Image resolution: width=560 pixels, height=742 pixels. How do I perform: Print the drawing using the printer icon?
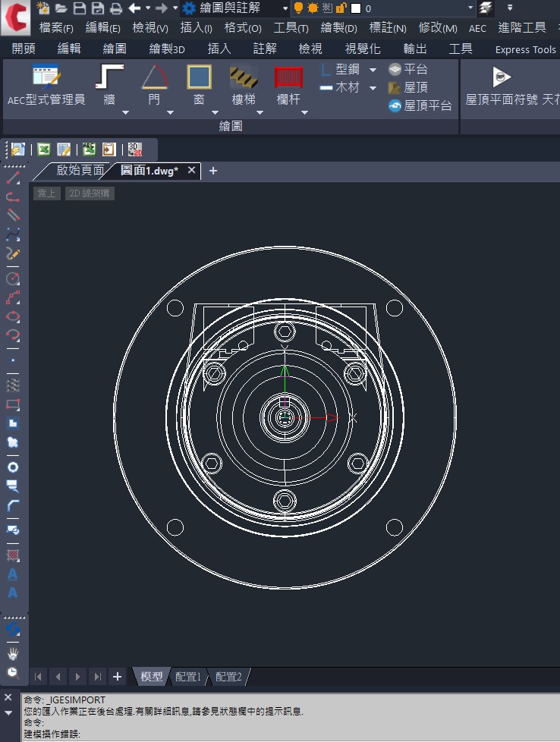pyautogui.click(x=115, y=8)
